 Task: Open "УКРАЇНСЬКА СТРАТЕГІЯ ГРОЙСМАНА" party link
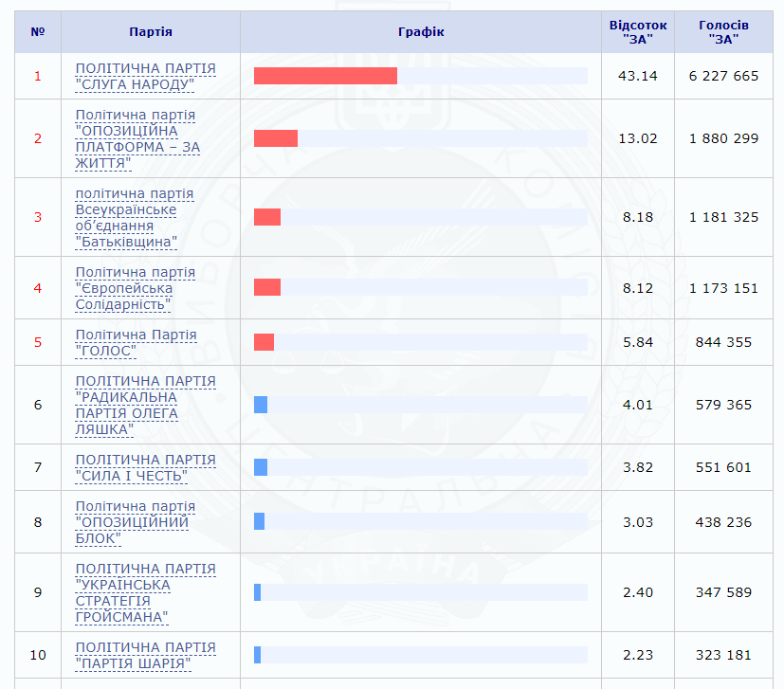pyautogui.click(x=145, y=593)
